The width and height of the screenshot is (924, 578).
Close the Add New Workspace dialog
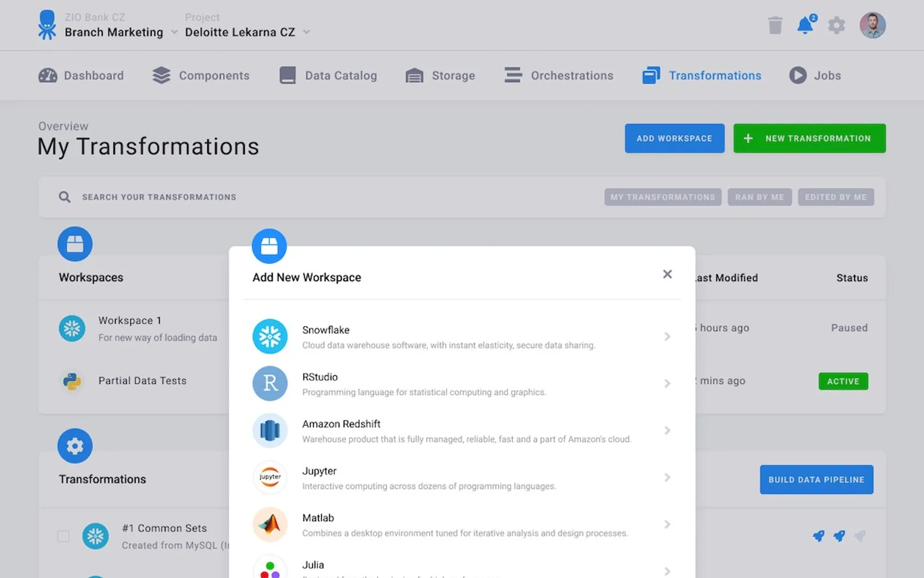(x=667, y=274)
